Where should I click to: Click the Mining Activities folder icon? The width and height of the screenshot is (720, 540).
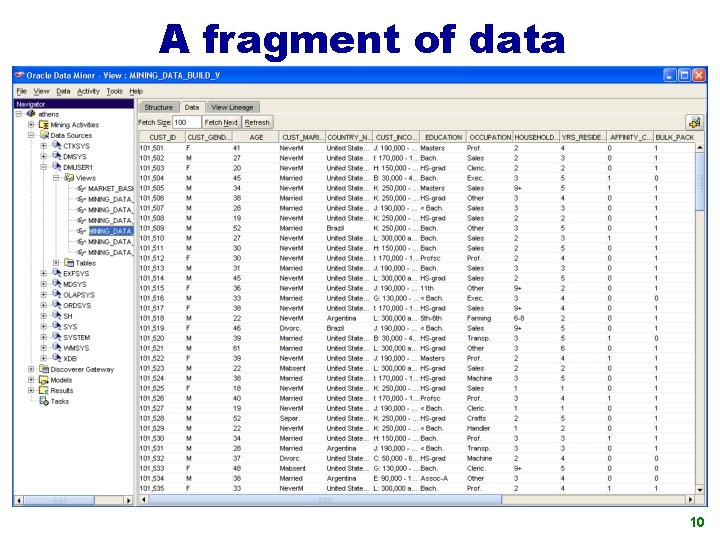click(44, 124)
